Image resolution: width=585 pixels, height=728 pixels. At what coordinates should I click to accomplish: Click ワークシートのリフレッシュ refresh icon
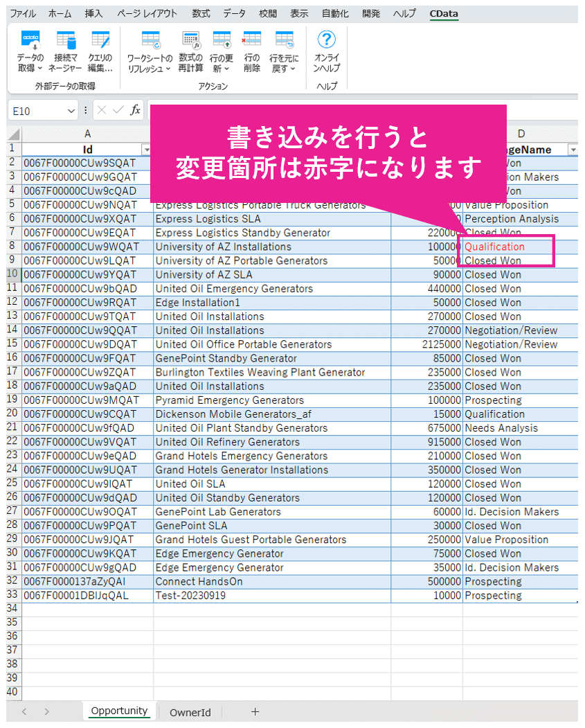[x=150, y=40]
